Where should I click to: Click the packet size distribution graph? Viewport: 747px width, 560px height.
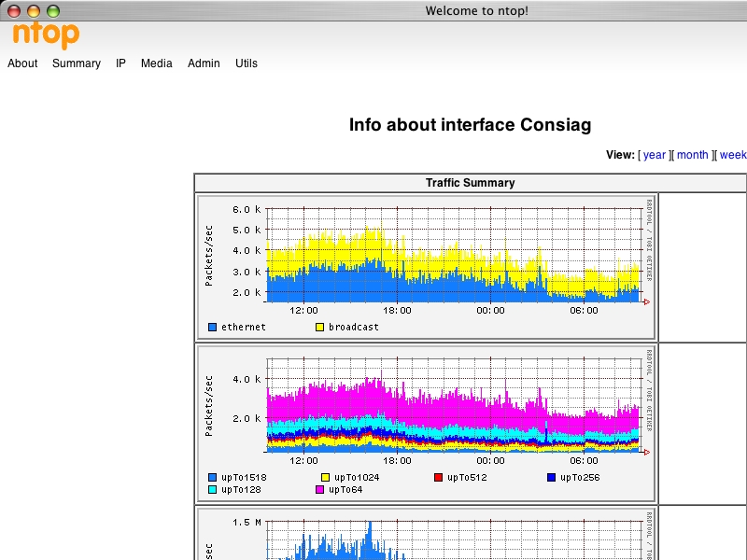pyautogui.click(x=427, y=424)
